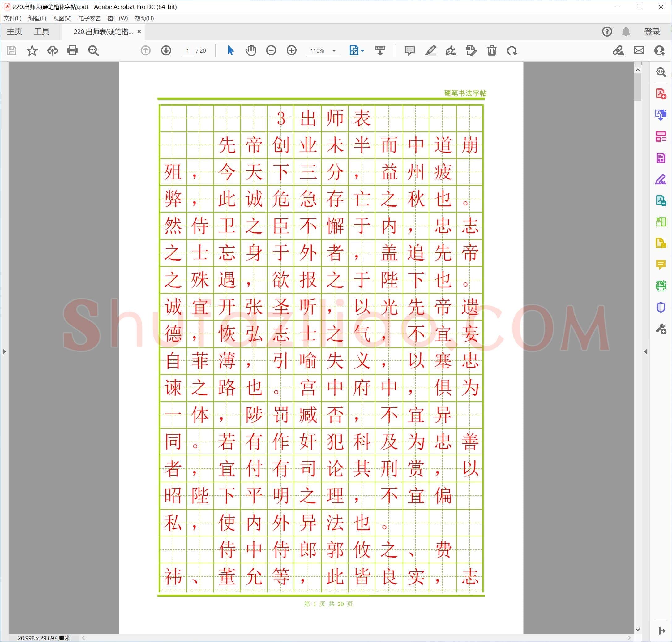This screenshot has height=642, width=672.
Task: Rotate the page with rotate icon
Action: pyautogui.click(x=512, y=51)
